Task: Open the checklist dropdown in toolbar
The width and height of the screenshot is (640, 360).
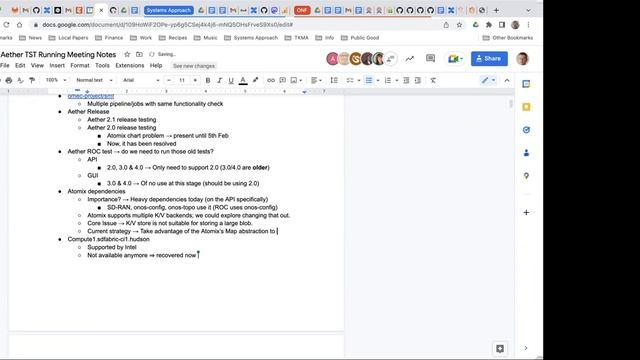Action: (x=353, y=80)
